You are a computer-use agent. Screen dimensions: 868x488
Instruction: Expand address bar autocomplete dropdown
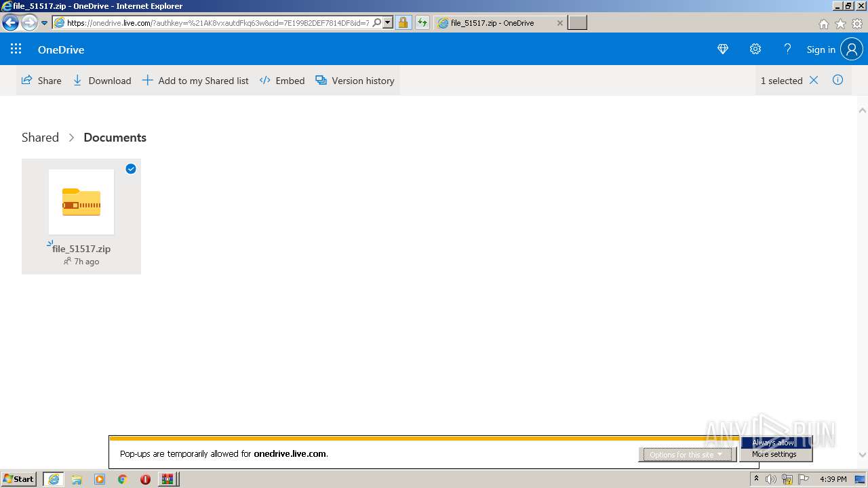388,22
